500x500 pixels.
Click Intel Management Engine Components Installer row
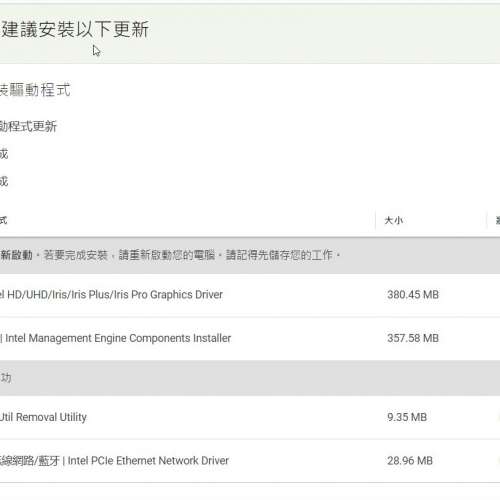[250, 338]
